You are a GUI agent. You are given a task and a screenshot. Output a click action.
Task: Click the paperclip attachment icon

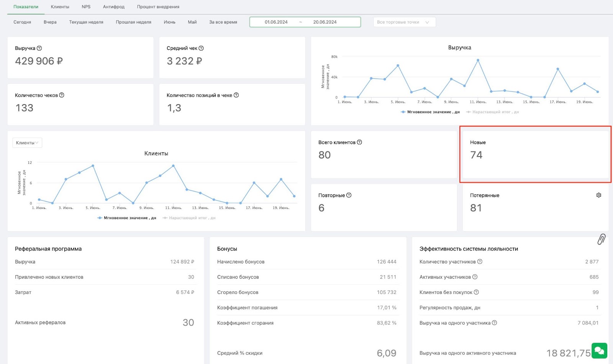coord(602,240)
